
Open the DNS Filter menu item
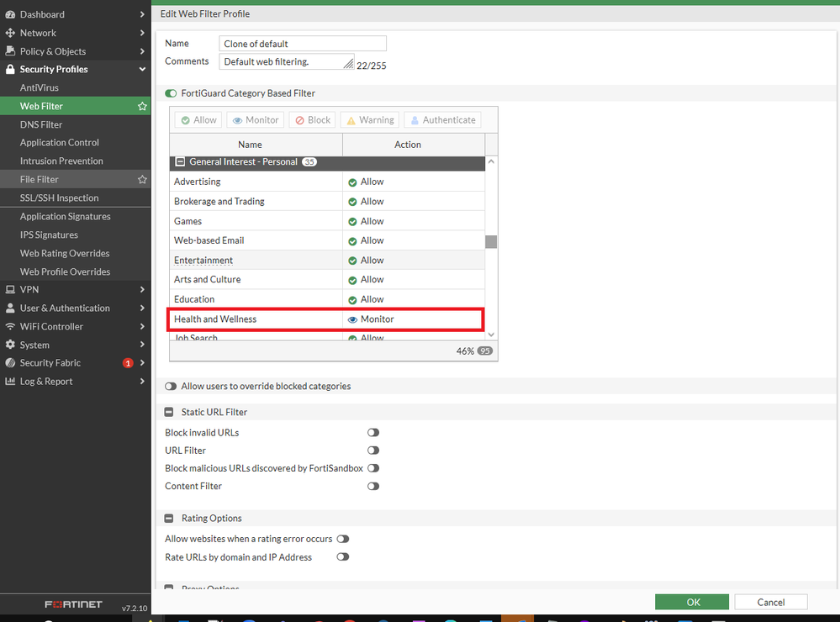pos(41,124)
